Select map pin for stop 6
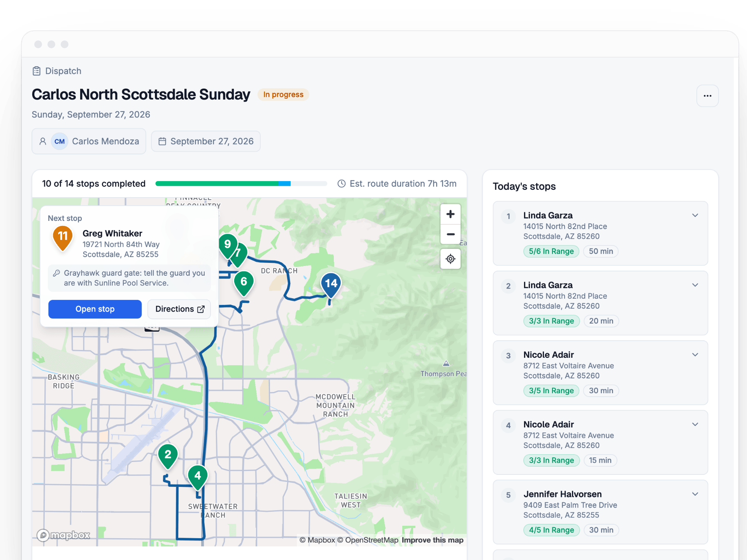The image size is (747, 560). 244,283
